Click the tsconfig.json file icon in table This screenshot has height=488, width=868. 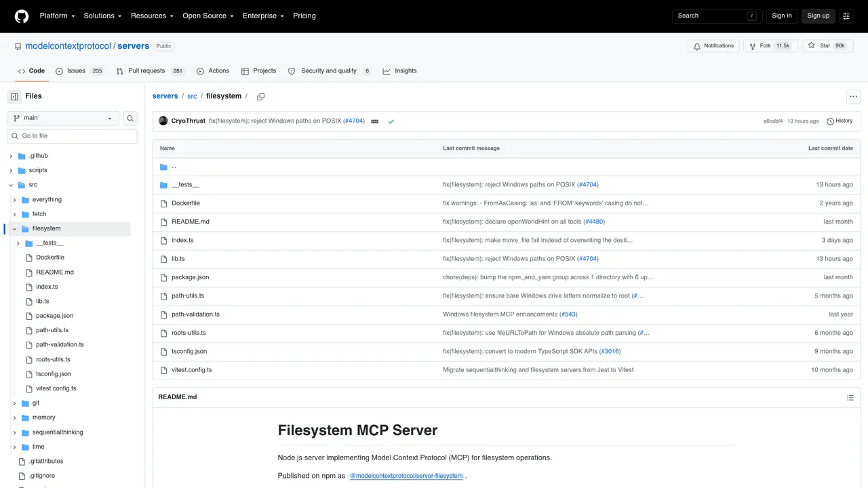(x=163, y=352)
